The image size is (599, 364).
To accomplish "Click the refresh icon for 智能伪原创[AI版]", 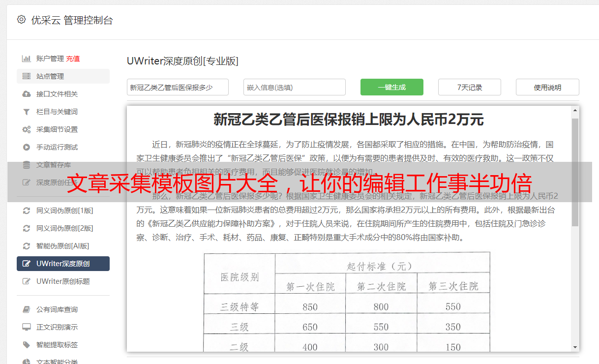I will click(27, 246).
